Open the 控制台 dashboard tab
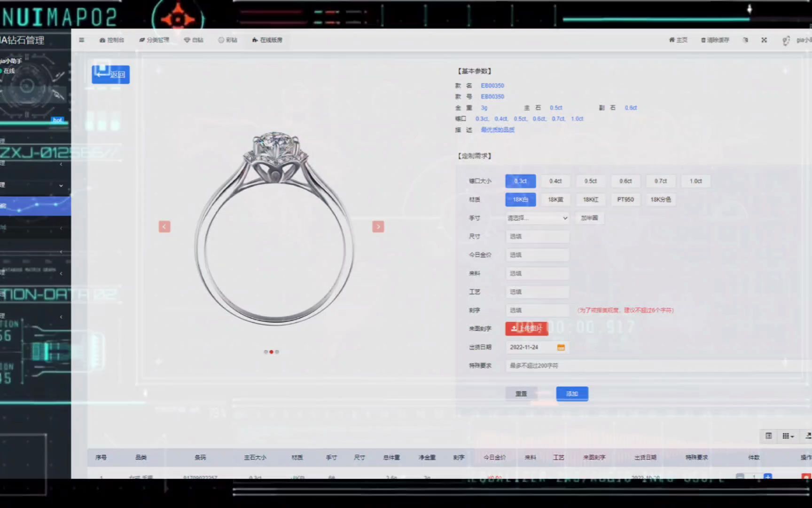The height and width of the screenshot is (508, 812). pos(112,40)
